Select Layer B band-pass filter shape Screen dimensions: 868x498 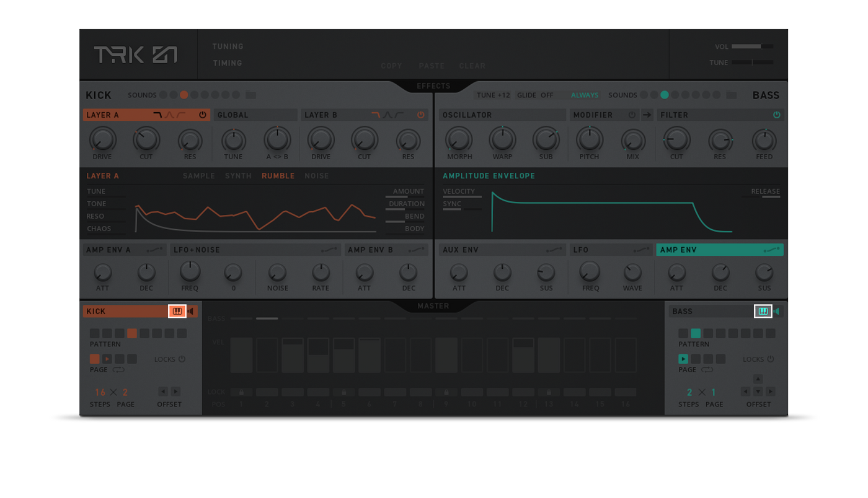click(x=387, y=115)
